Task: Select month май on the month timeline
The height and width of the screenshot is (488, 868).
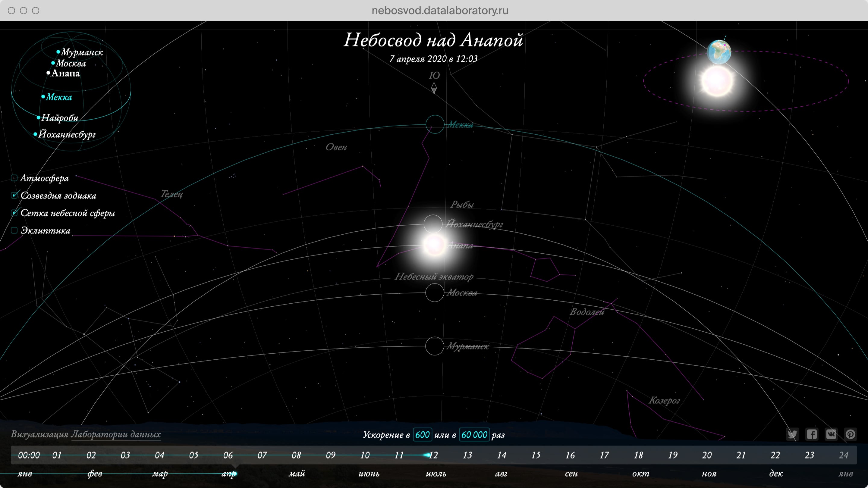Action: 297,474
